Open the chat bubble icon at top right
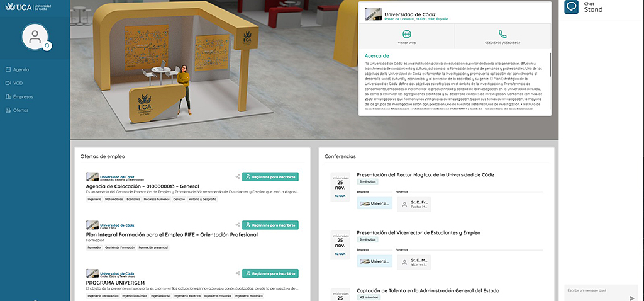Image resolution: width=644 pixels, height=301 pixels. pos(571,8)
